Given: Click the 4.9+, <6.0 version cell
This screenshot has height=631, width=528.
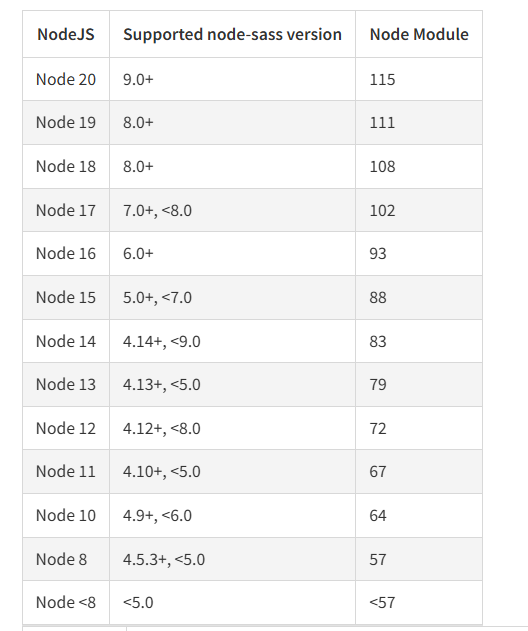Looking at the screenshot, I should coord(232,515).
